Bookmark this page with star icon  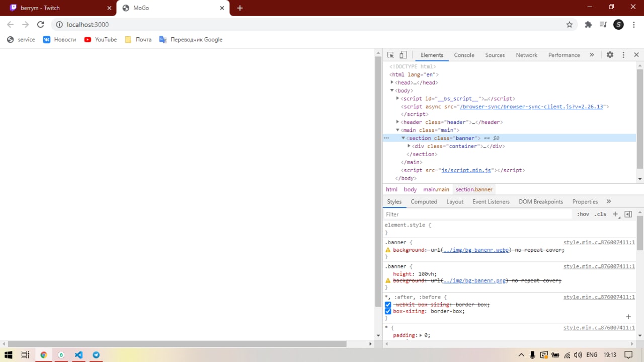(570, 25)
